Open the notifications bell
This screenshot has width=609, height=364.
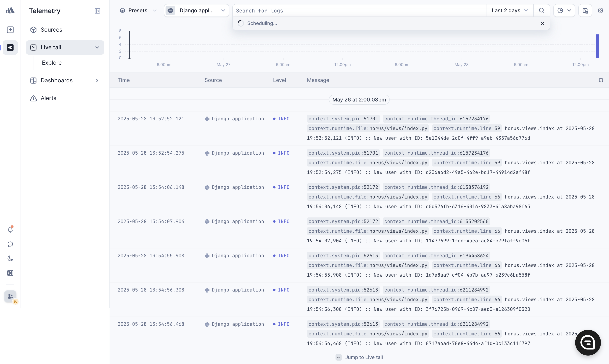click(x=10, y=229)
